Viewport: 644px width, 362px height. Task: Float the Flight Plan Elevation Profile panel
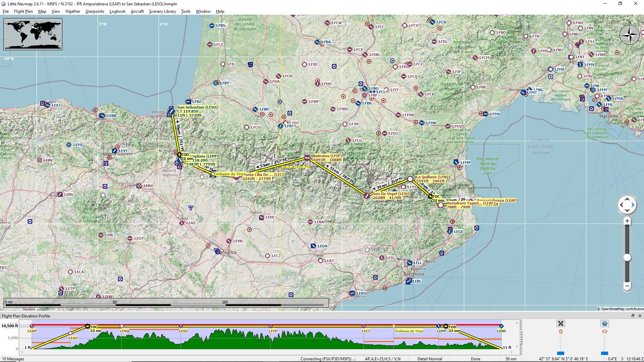[633, 316]
